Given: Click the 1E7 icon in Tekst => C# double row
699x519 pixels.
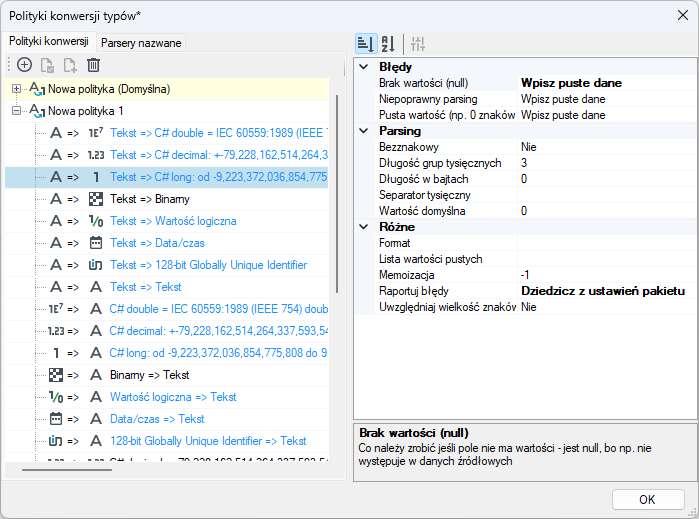Looking at the screenshot, I should coord(96,133).
